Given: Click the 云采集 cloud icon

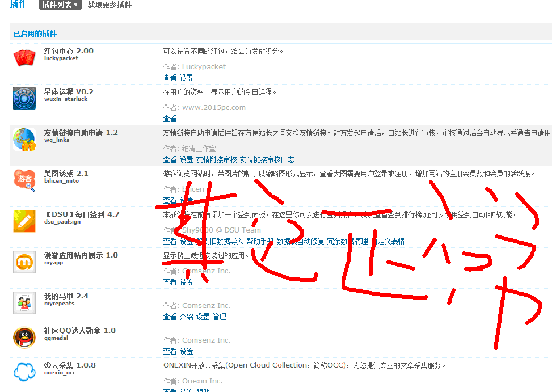Looking at the screenshot, I should pos(24,372).
